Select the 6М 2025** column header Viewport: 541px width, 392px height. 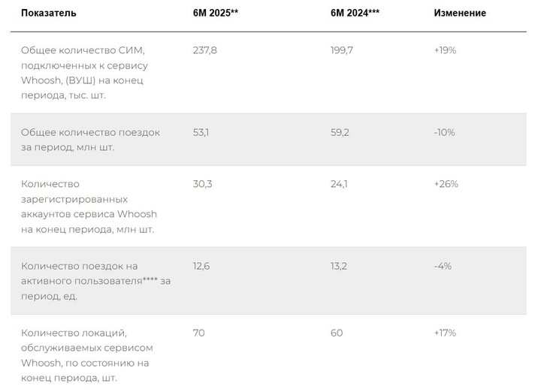click(x=216, y=13)
